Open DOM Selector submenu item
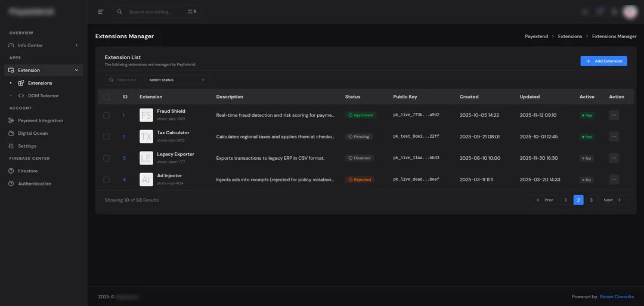Image resolution: width=644 pixels, height=306 pixels. 43,95
